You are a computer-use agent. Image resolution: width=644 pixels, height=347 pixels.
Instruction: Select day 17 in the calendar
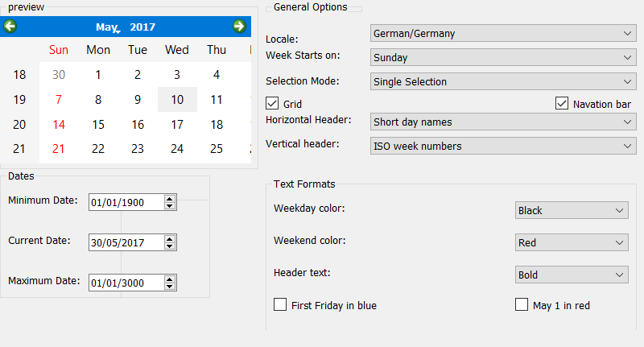pos(177,125)
